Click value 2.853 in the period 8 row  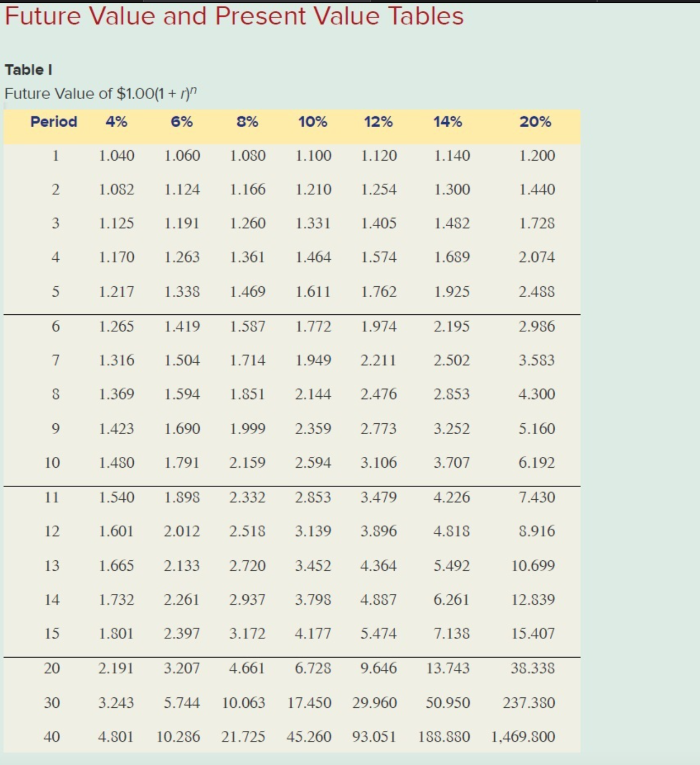tap(451, 394)
